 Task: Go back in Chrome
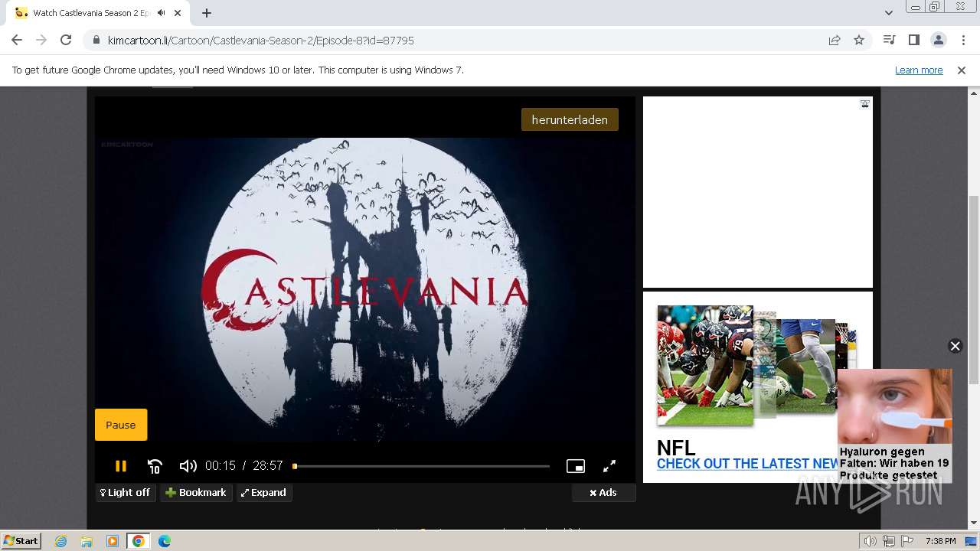coord(17,41)
